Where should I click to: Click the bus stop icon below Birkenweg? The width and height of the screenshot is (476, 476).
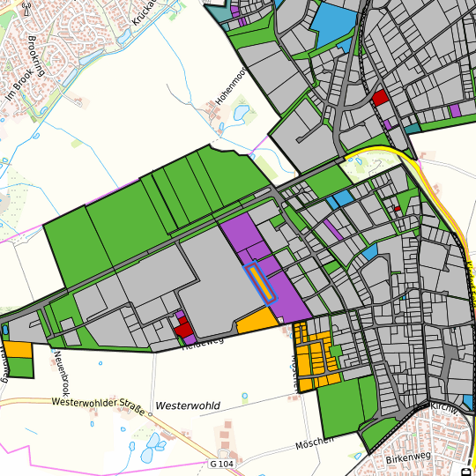(465, 472)
